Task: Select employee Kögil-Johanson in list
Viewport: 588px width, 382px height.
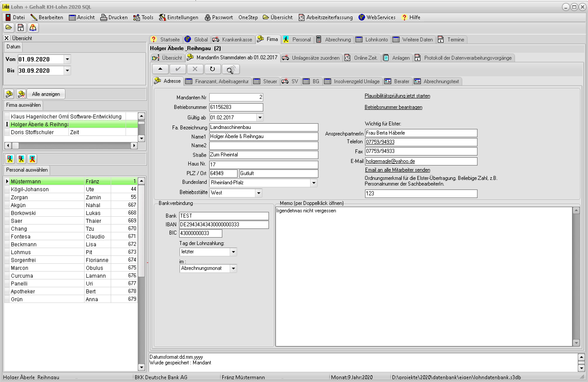Action: (x=71, y=189)
